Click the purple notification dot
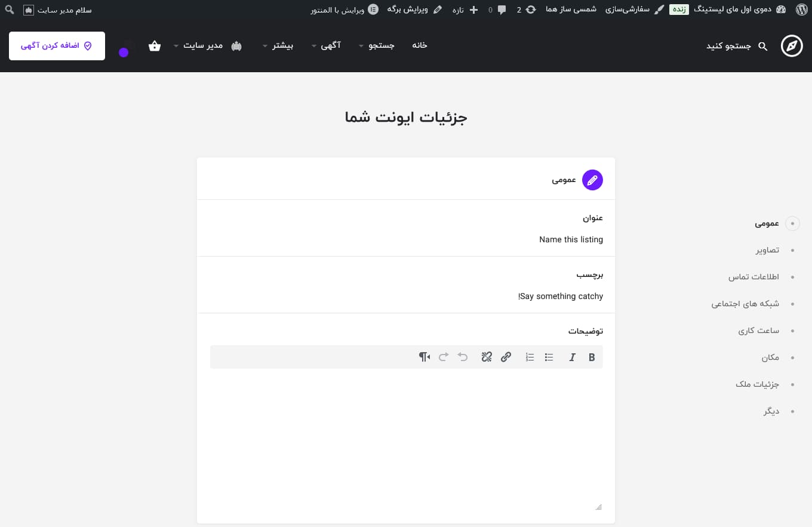 click(x=124, y=53)
